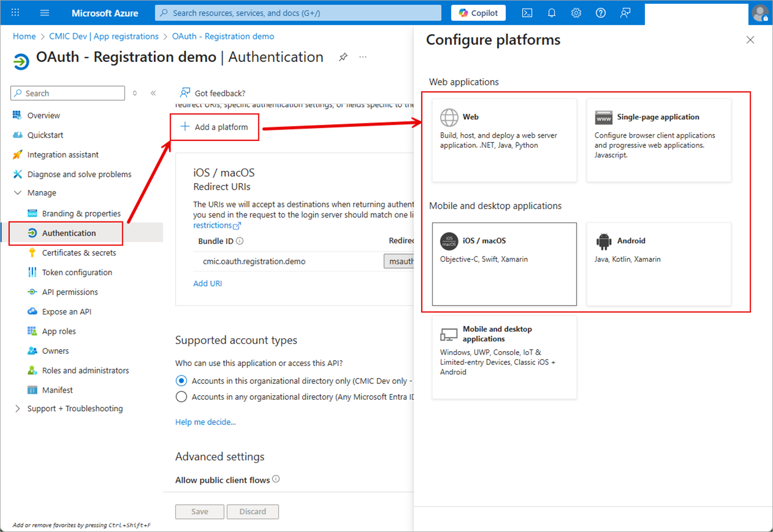Open the ellipsis menu next to Authentication title

click(x=363, y=57)
